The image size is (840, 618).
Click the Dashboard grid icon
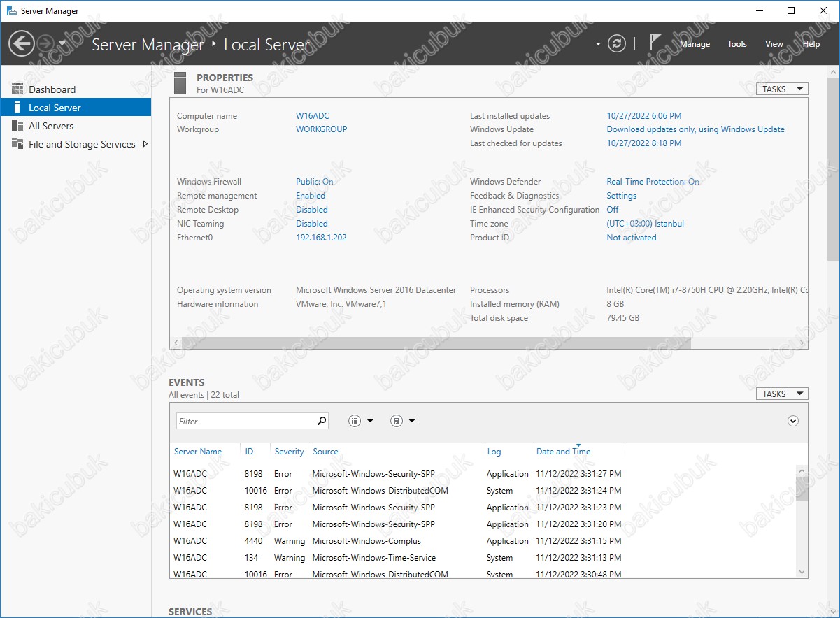(x=17, y=89)
